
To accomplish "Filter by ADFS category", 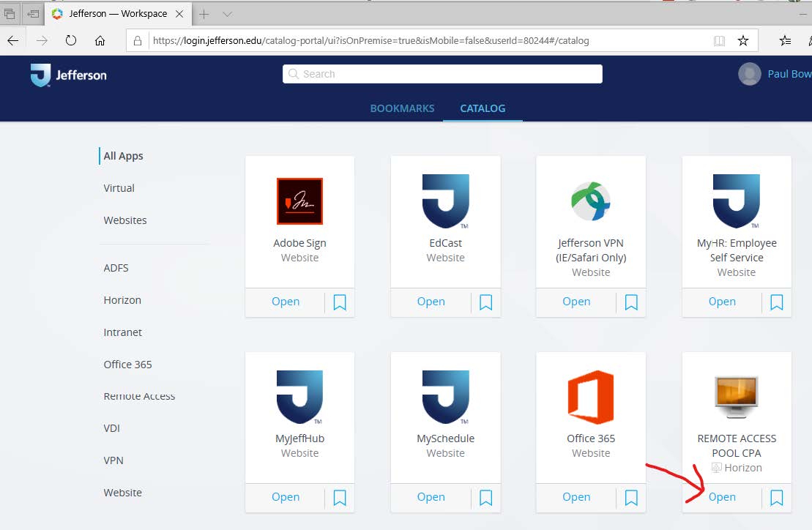I will tap(116, 268).
